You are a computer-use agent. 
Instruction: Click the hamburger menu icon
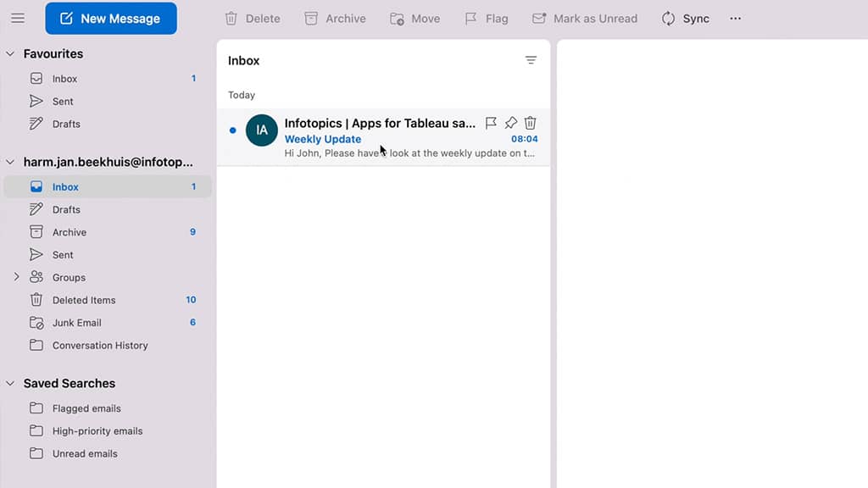click(x=18, y=19)
